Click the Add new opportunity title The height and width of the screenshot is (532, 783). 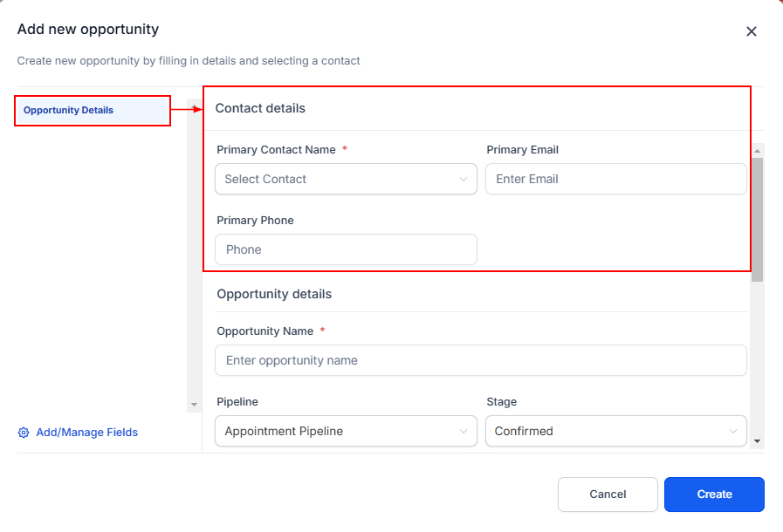point(88,30)
